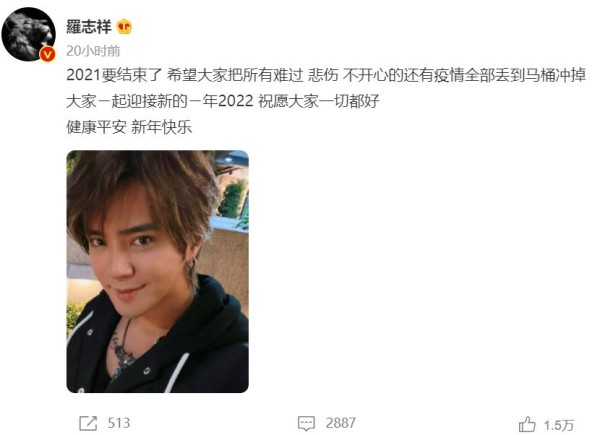This screenshot has width=600, height=435.
Task: Open the lion profile avatar
Action: [x=29, y=34]
